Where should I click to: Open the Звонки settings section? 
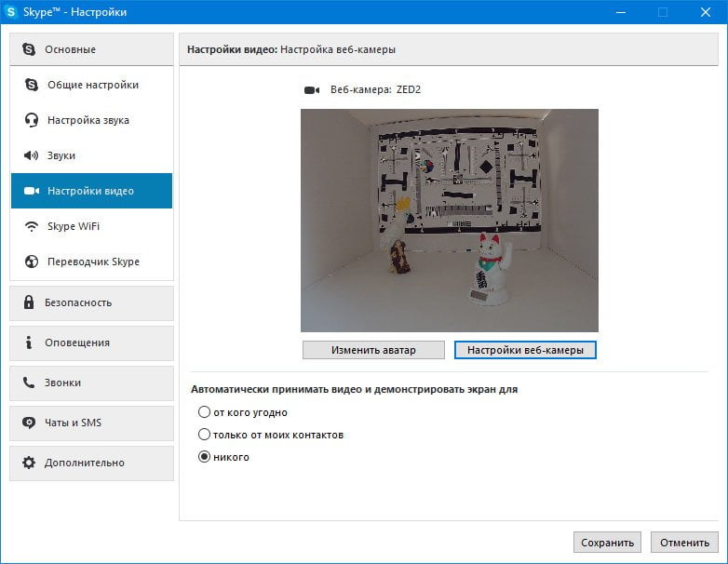click(92, 383)
